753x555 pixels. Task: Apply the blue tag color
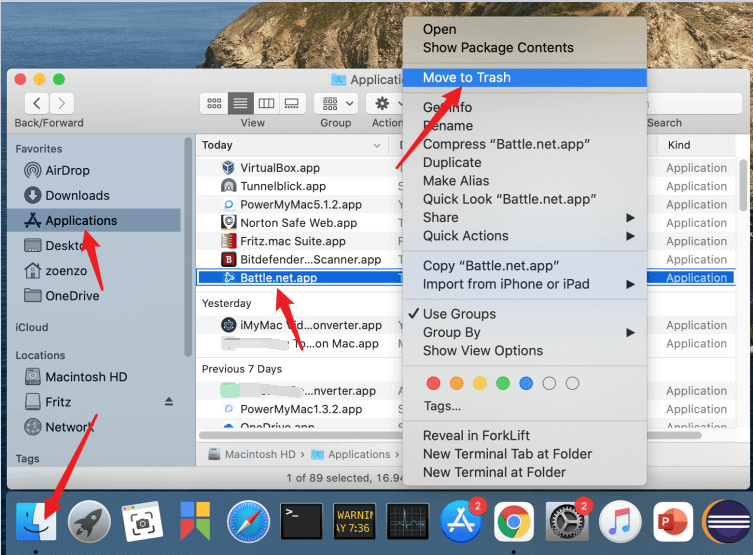[526, 383]
